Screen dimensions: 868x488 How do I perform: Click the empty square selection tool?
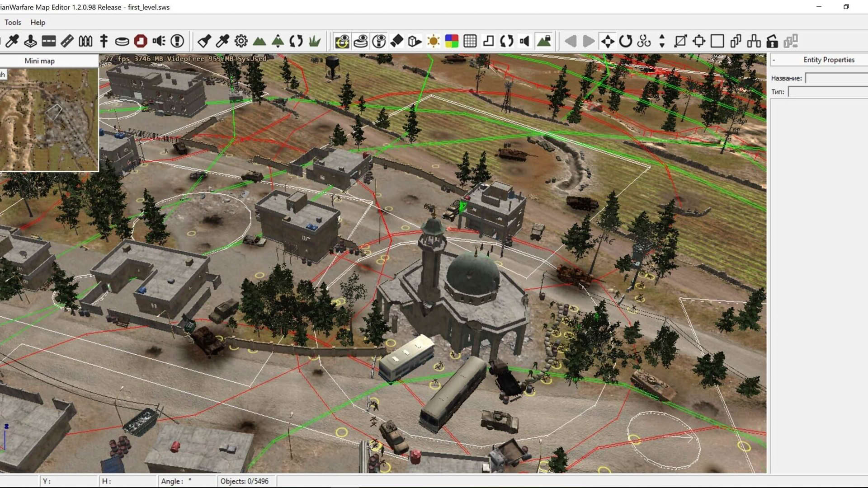coord(717,41)
